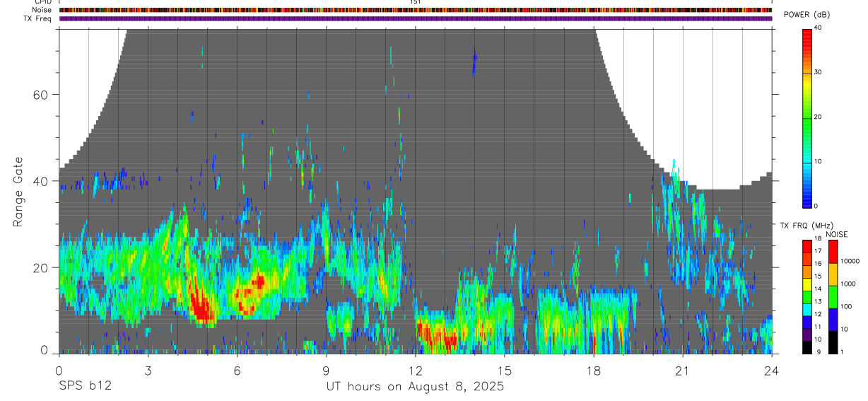Click the 14 label on the TX FRQ legend
The width and height of the screenshot is (868, 401).
click(x=819, y=289)
